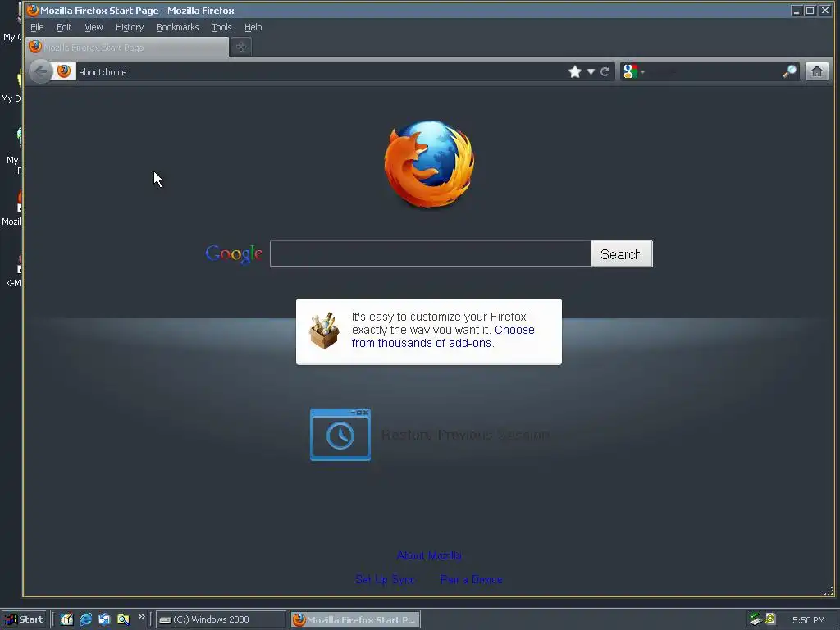
Task: Open the Edit menu
Action: [x=64, y=27]
